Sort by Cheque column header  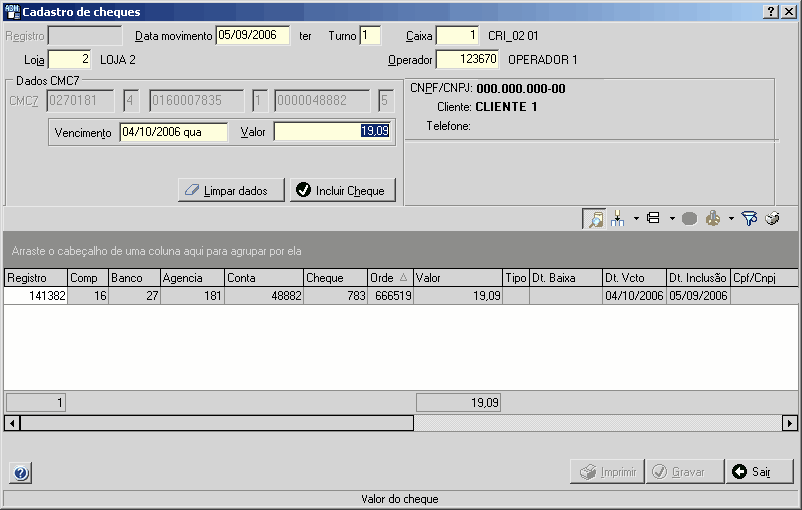[x=336, y=278]
